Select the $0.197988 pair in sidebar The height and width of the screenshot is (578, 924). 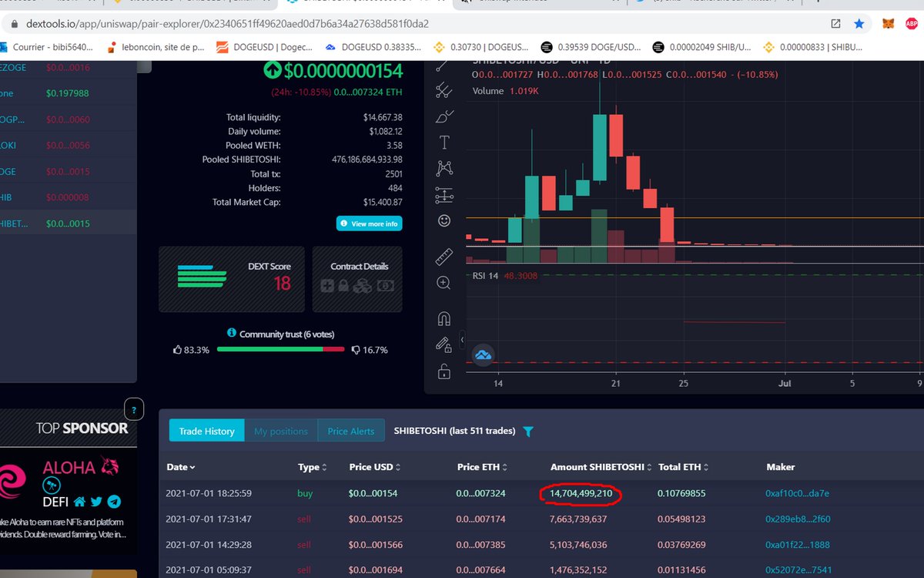(68, 93)
